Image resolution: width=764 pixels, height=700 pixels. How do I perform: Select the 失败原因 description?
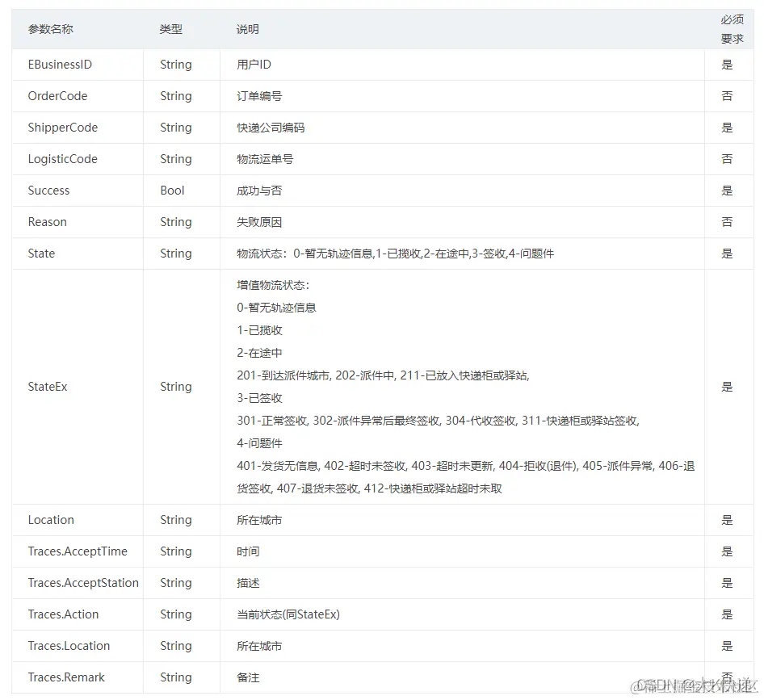(259, 222)
